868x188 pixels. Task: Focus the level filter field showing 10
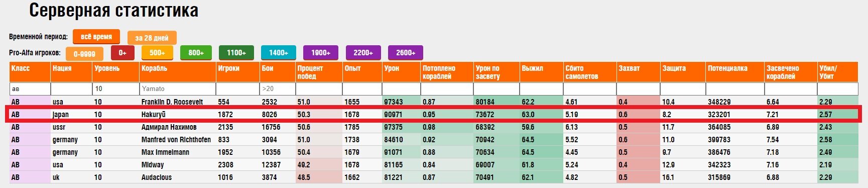(115, 89)
